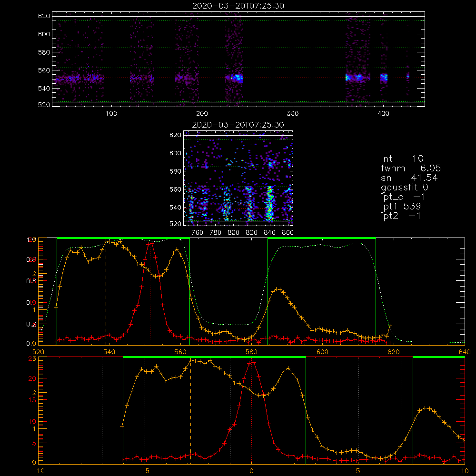The height and width of the screenshot is (476, 476).
Task: Click the 200 tick label on top plot x-axis
Action: [202, 114]
